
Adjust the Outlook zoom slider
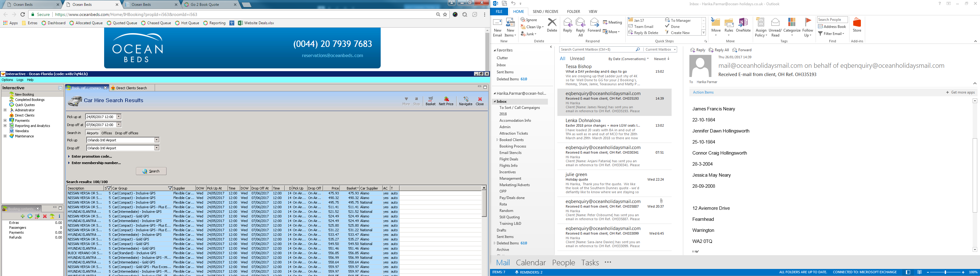click(x=945, y=272)
